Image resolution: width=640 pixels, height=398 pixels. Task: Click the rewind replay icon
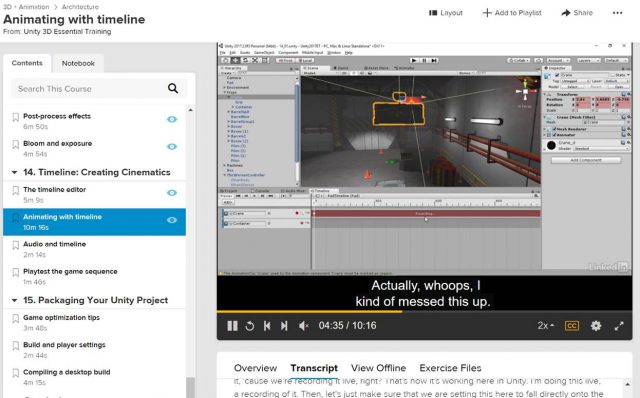coord(250,326)
